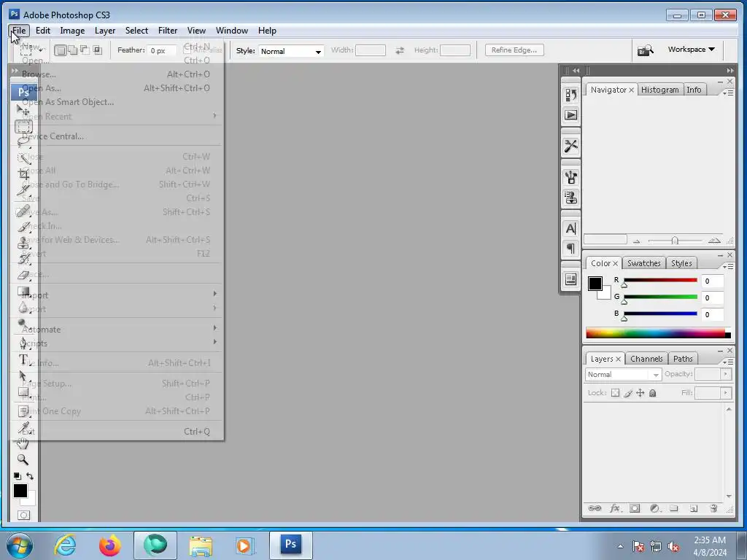Image resolution: width=747 pixels, height=560 pixels.
Task: Switch to the Channels tab
Action: click(x=646, y=359)
